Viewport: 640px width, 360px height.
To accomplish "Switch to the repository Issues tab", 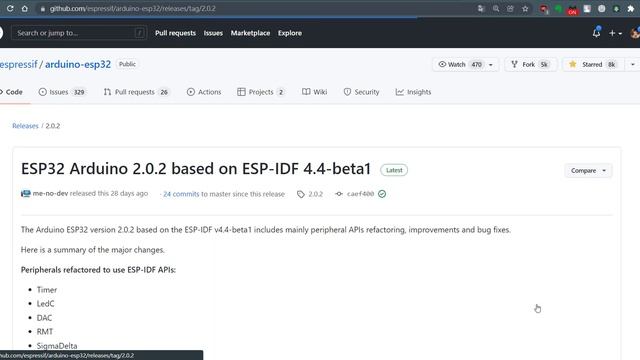I will (x=62, y=92).
